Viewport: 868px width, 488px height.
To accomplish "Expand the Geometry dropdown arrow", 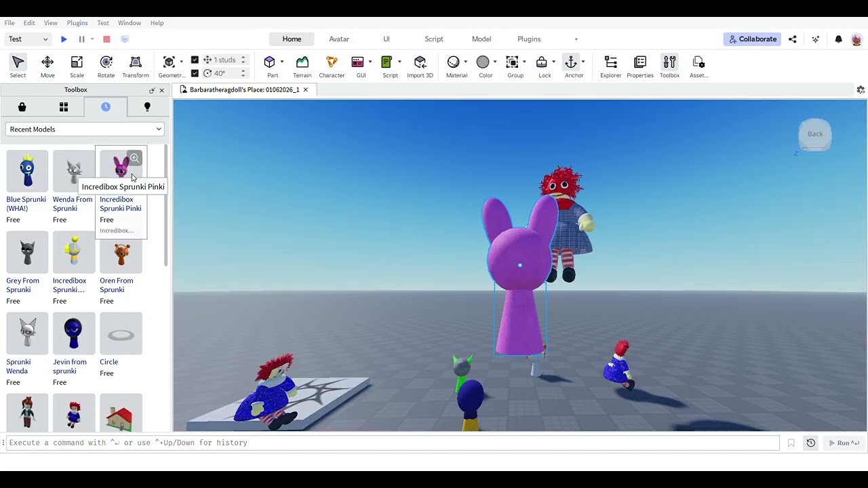I will tap(182, 62).
